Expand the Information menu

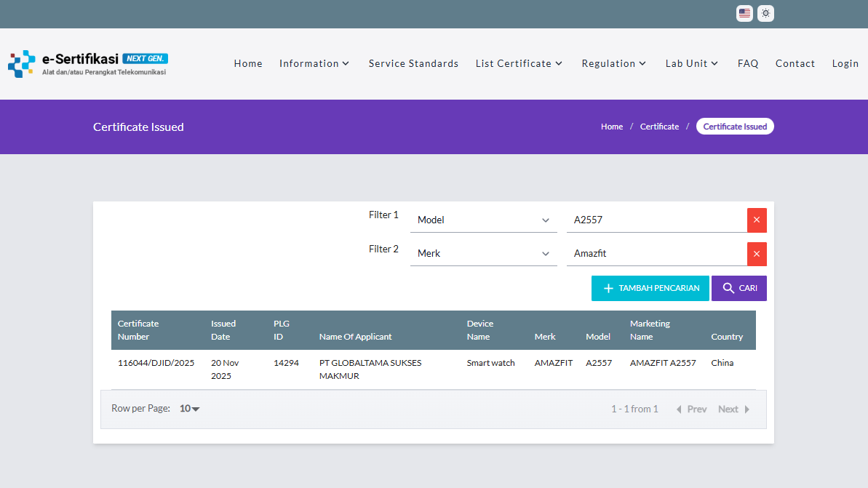click(314, 63)
